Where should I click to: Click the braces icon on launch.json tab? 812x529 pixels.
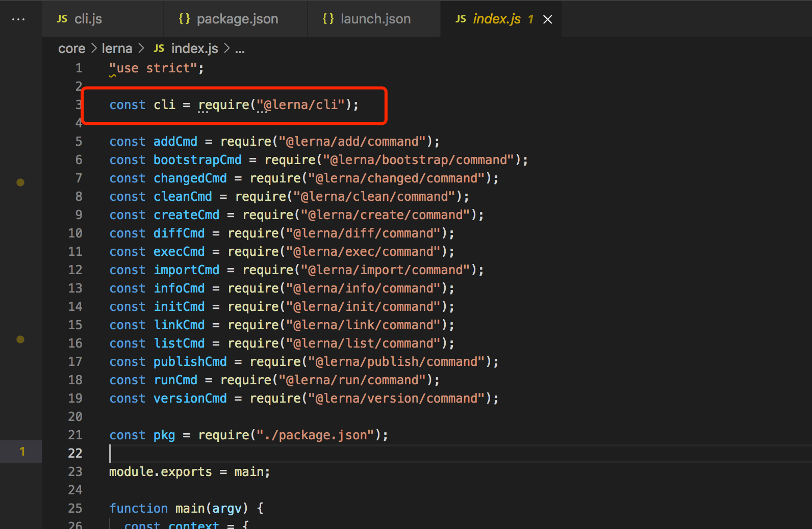coord(328,19)
